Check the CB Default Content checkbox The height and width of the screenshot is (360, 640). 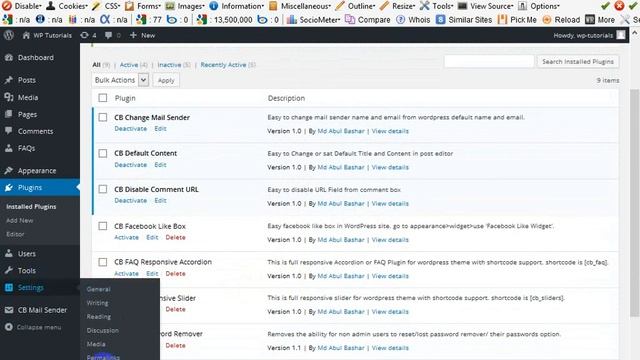click(103, 153)
